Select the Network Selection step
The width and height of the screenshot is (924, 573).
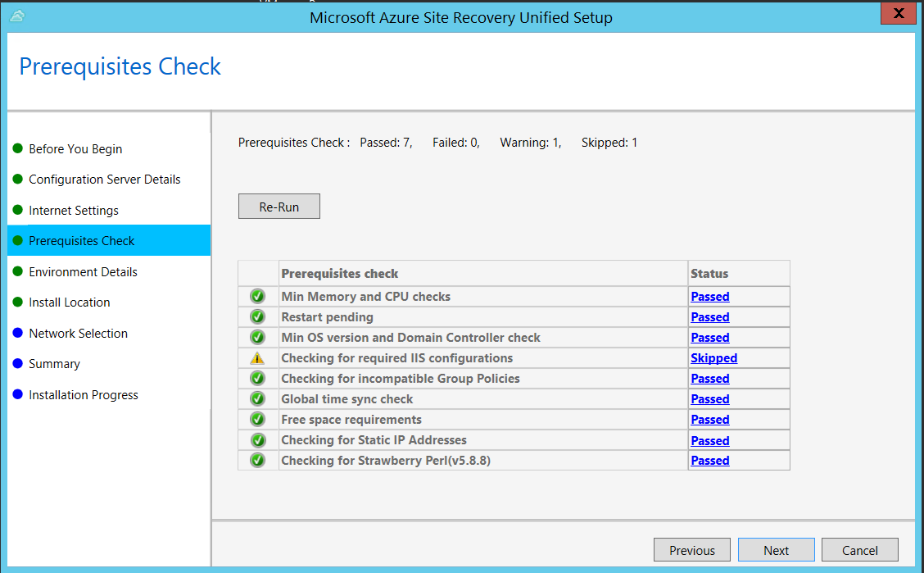coord(79,333)
